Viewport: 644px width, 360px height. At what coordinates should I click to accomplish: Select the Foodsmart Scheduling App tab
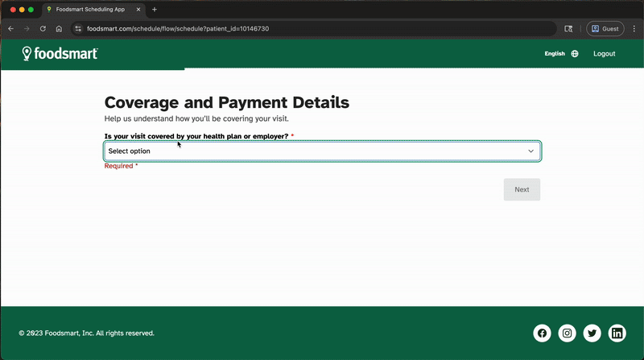pyautogui.click(x=89, y=10)
